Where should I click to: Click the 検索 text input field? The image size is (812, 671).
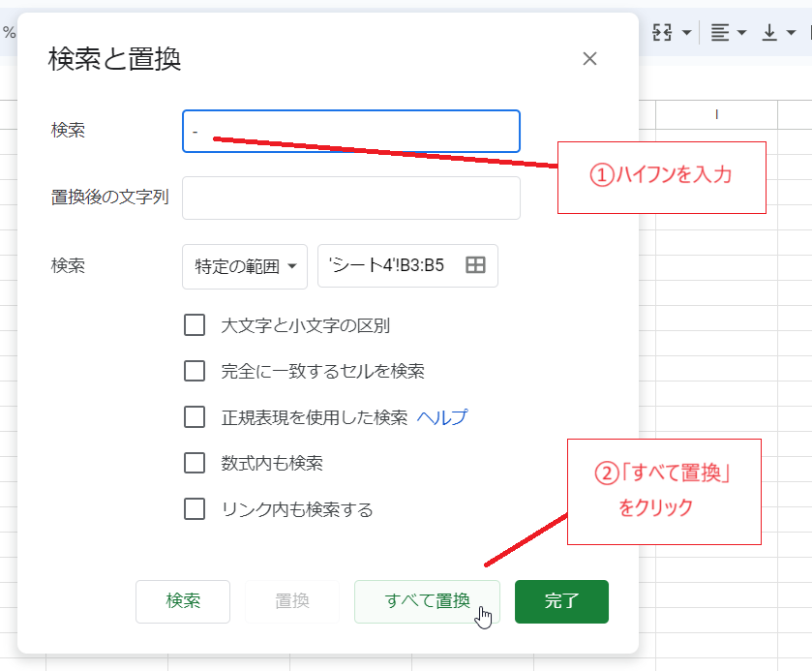coord(351,131)
